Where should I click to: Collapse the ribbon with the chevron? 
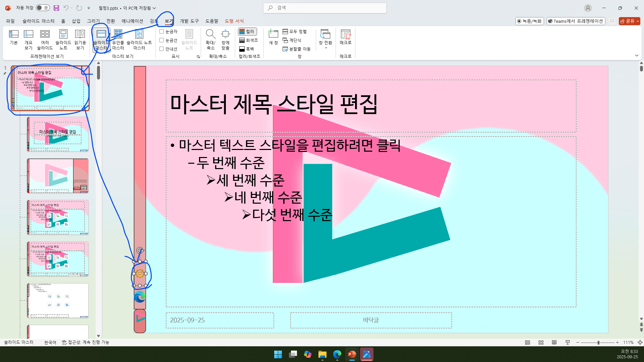pos(637,55)
